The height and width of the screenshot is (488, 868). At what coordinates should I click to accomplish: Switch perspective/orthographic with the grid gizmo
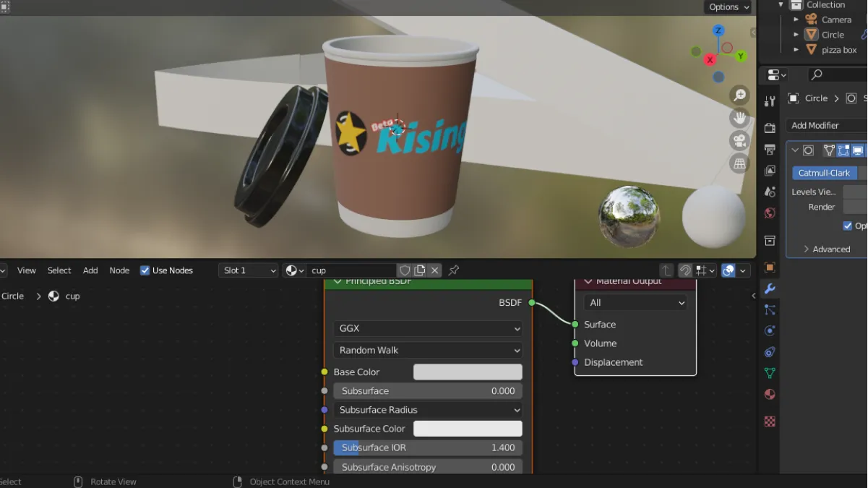[x=739, y=163]
